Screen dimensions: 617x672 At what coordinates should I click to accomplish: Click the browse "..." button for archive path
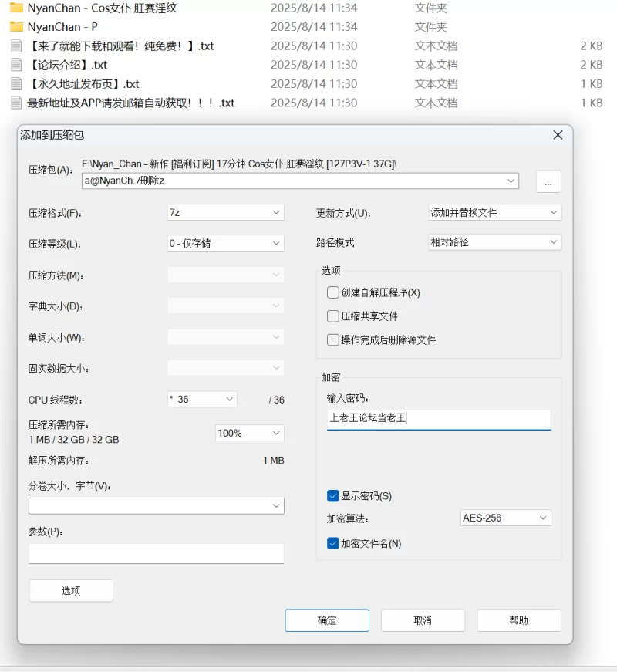click(548, 182)
